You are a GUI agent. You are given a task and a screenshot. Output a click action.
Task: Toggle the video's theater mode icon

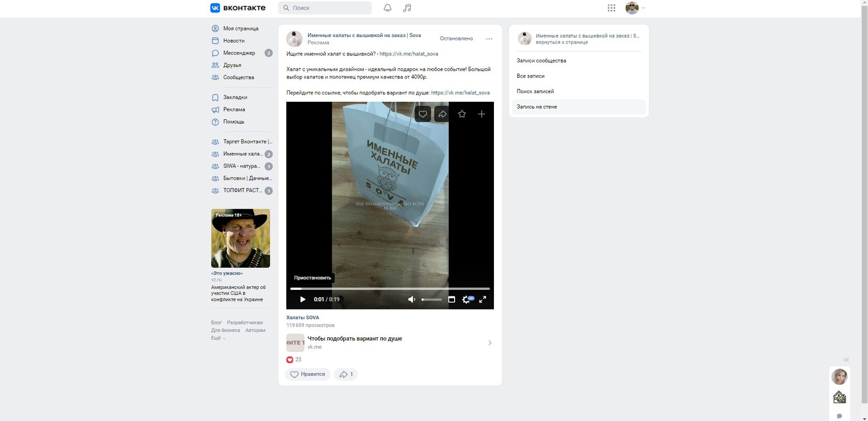click(x=452, y=299)
